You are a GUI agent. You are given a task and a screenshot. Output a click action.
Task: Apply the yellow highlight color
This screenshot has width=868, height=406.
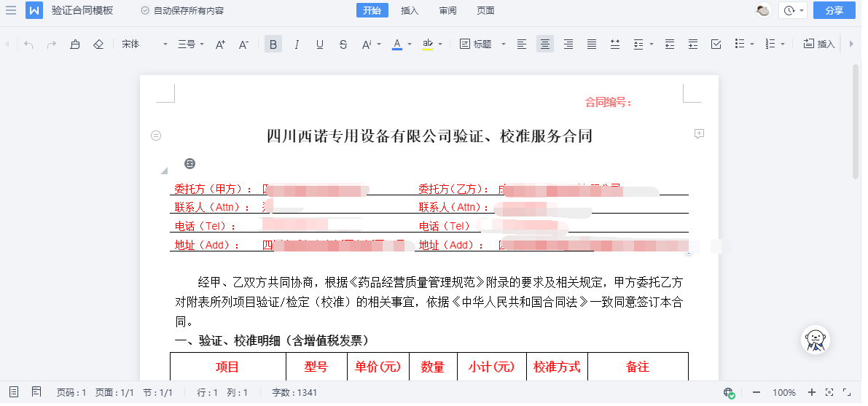427,44
